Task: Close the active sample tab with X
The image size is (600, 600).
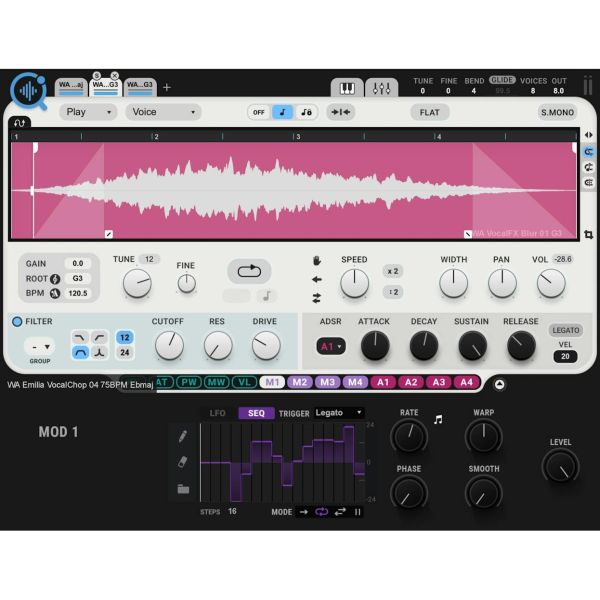Action: (x=114, y=75)
